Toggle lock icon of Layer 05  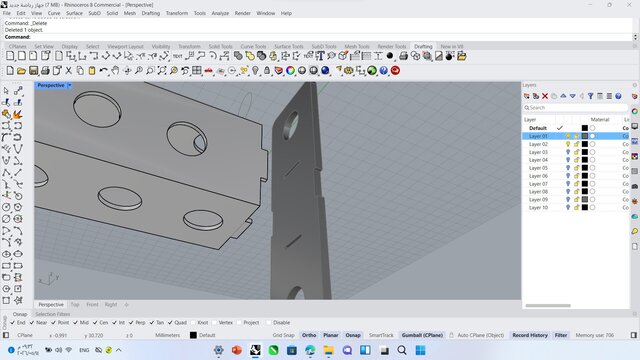[x=577, y=168]
